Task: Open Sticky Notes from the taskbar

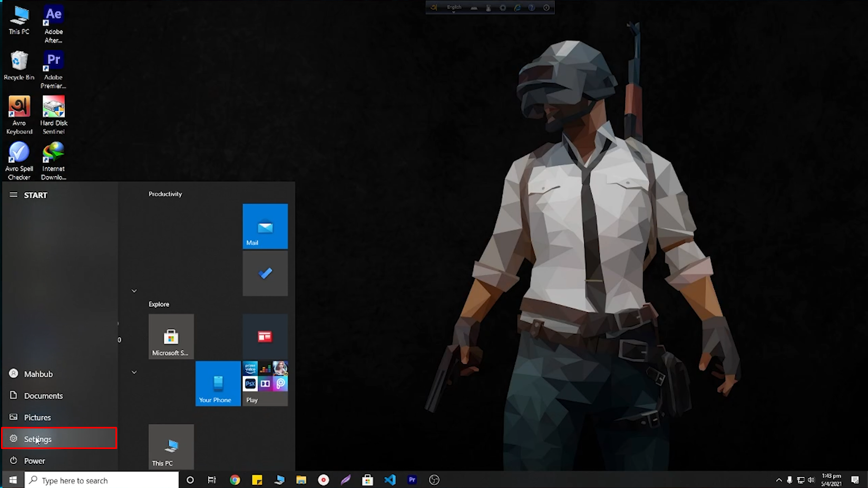Action: 257,480
